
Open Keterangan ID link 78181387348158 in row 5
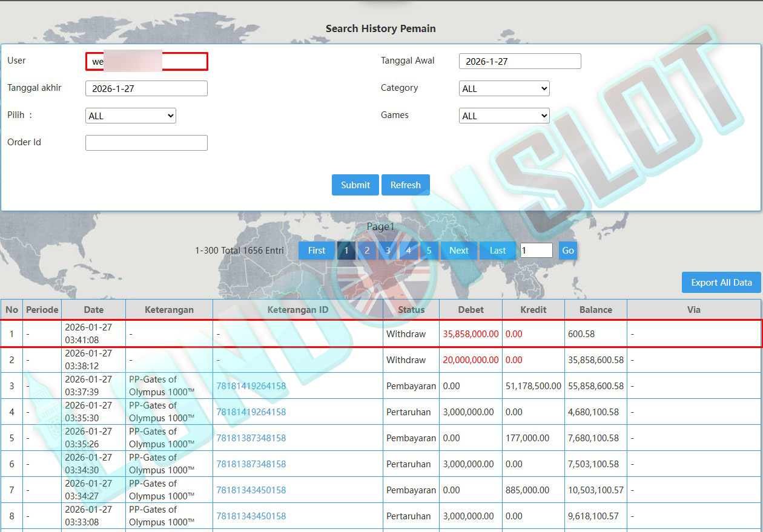[251, 438]
